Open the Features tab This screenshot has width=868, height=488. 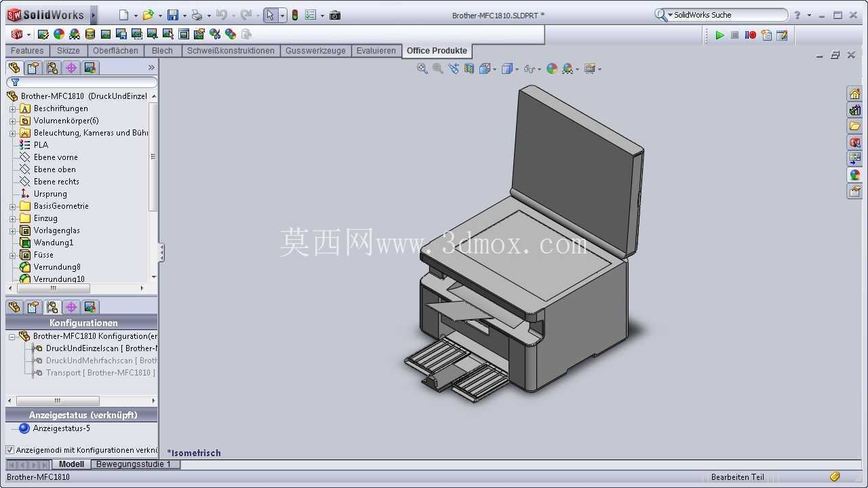[27, 51]
